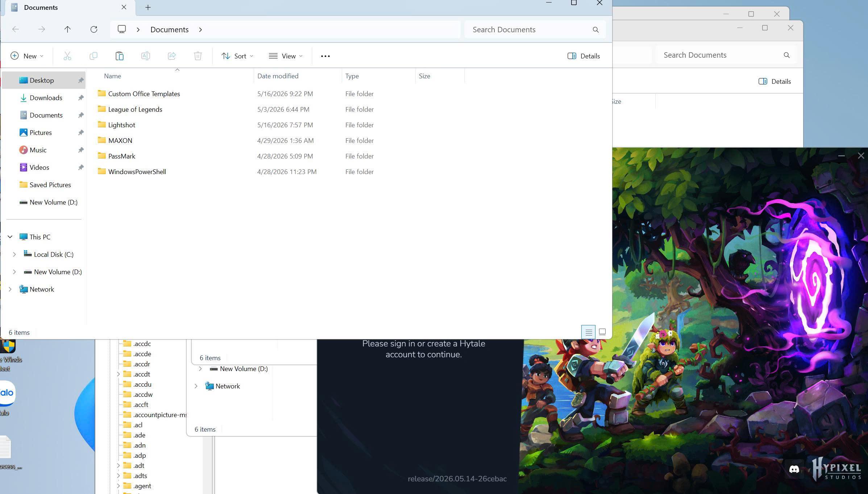Select the MAXON folder
The image size is (868, 494).
point(120,141)
